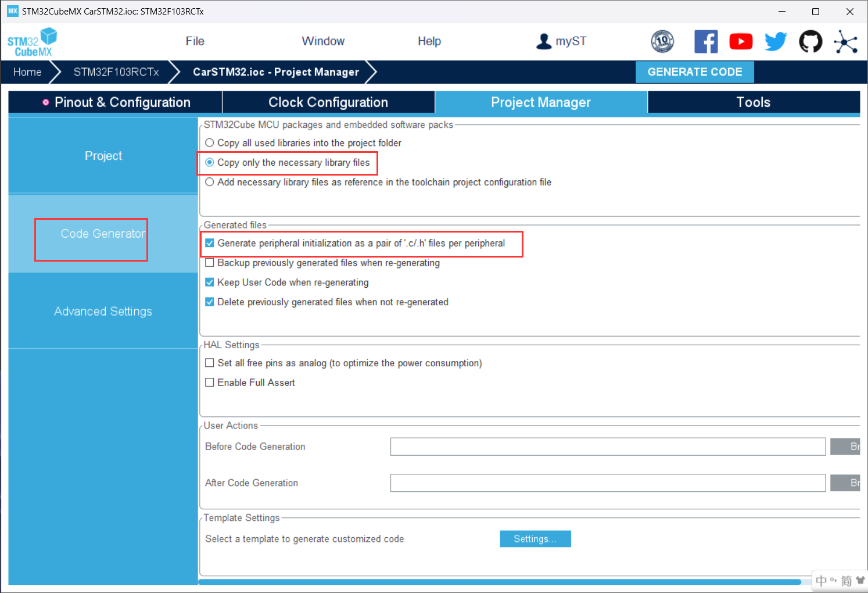
Task: Switch to Clock Configuration tab
Action: 328,102
